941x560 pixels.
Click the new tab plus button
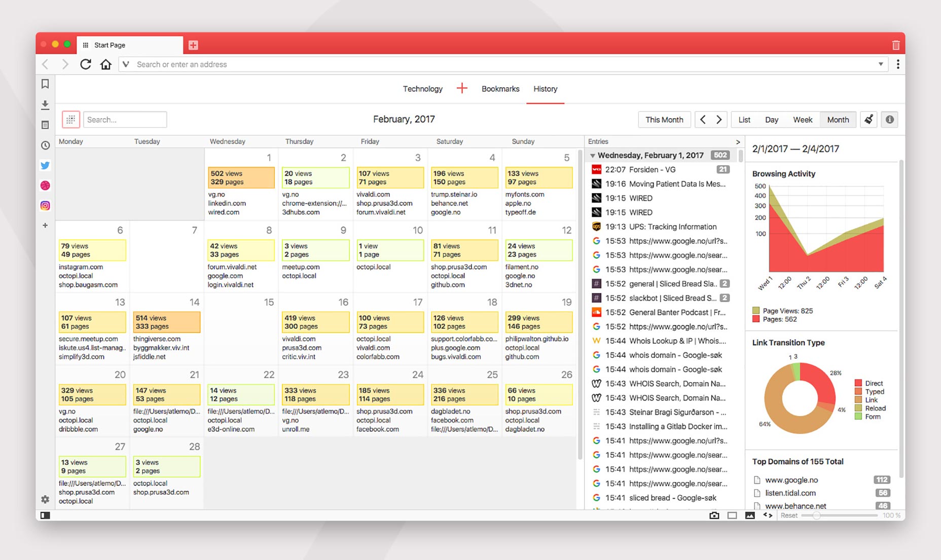[193, 45]
